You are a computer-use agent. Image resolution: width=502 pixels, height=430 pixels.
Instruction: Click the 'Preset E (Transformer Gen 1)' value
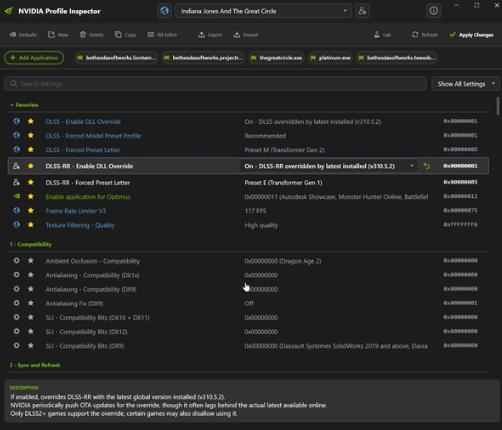[283, 183]
